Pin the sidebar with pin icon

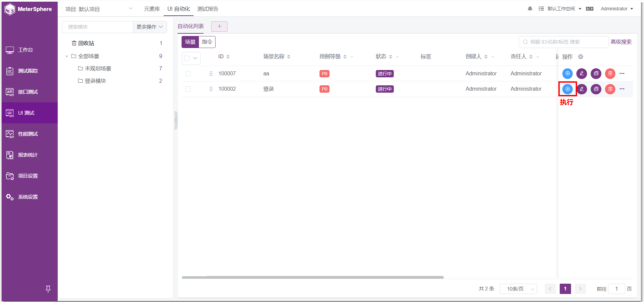48,289
